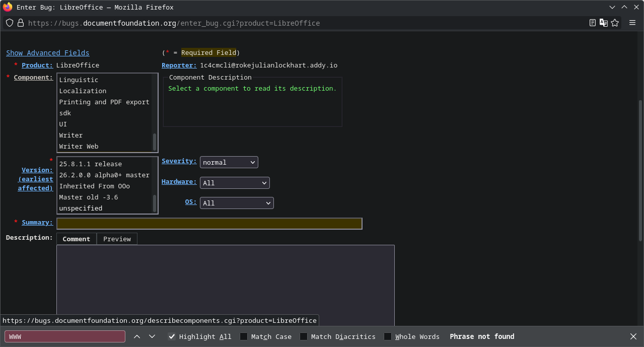Image resolution: width=644 pixels, height=347 pixels.
Task: Go to next find result arrow
Action: pyautogui.click(x=152, y=336)
